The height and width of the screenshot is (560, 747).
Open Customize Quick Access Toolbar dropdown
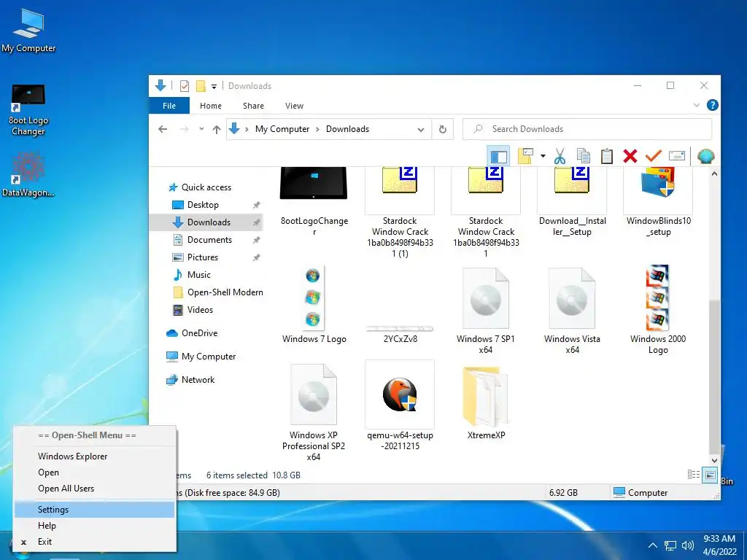tap(214, 87)
